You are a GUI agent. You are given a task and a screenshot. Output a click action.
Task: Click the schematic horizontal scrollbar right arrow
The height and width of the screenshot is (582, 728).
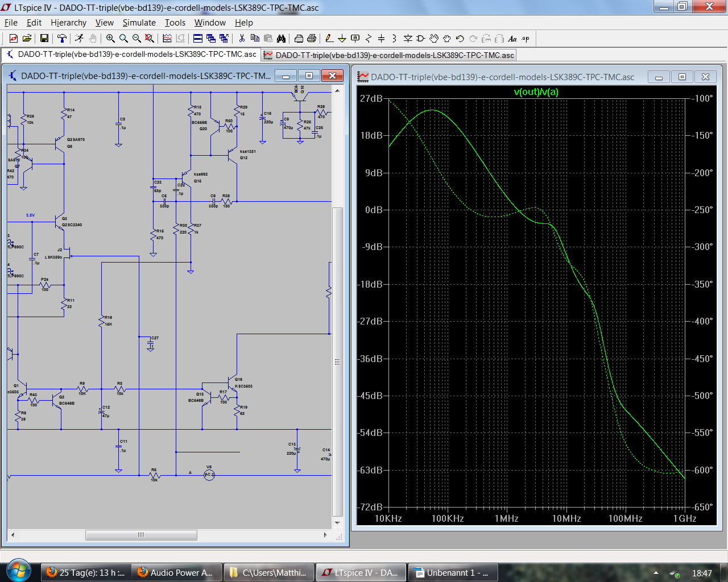point(325,535)
